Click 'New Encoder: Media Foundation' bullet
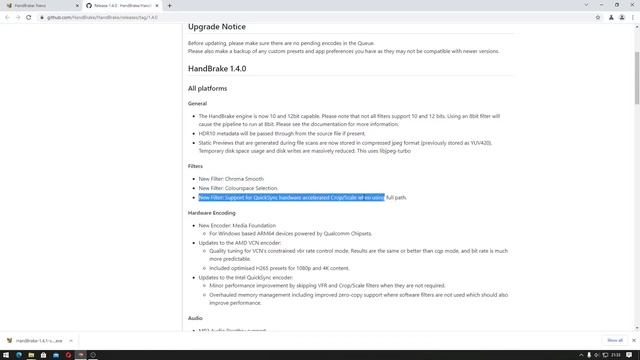Viewport: 640px width, 360px height. click(237, 225)
